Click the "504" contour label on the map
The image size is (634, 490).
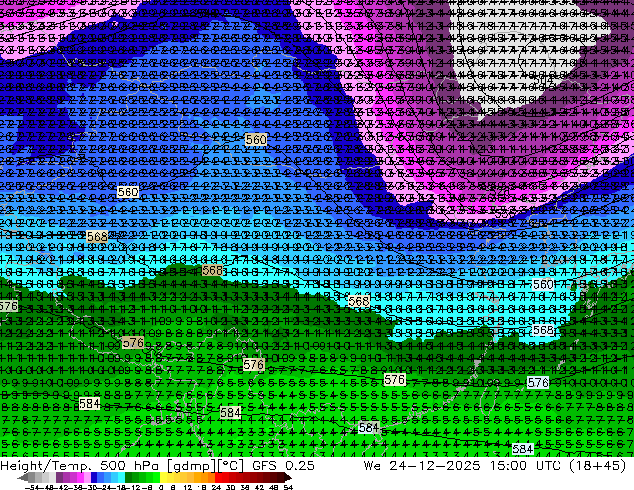[x=543, y=80]
